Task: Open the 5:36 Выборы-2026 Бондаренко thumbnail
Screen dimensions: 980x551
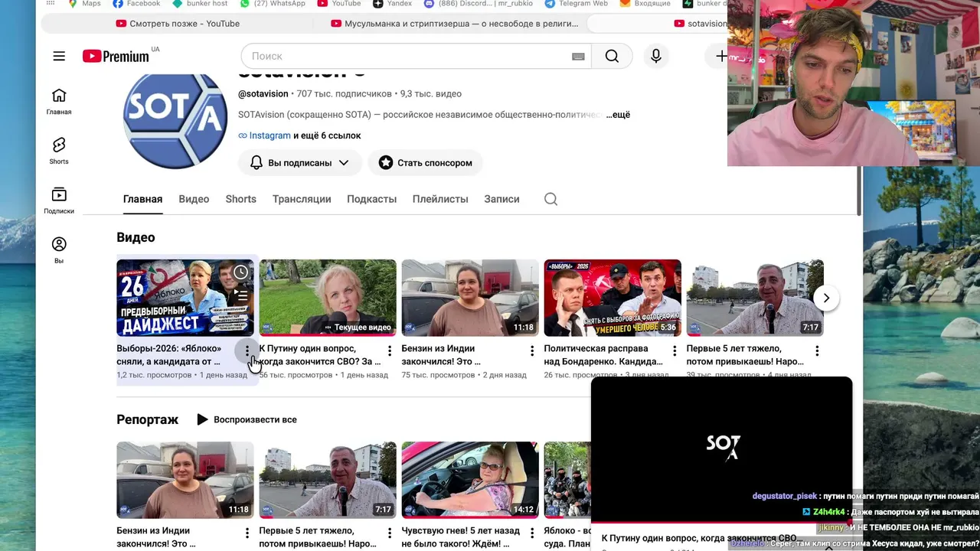Action: point(612,298)
